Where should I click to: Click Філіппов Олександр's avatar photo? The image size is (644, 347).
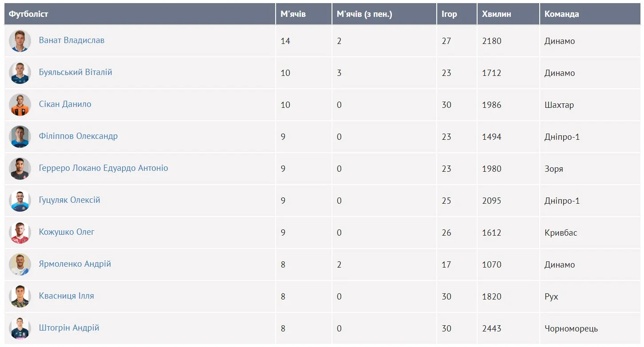pyautogui.click(x=20, y=137)
